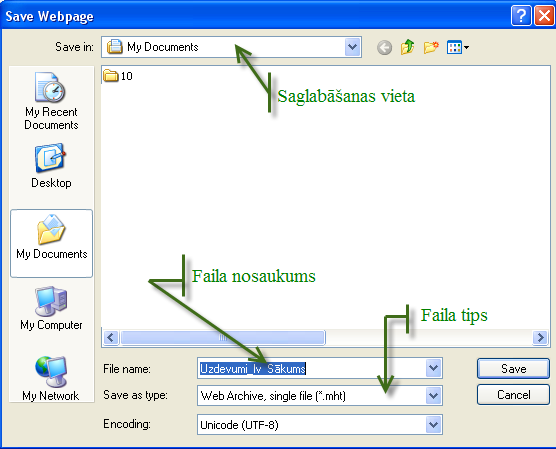Click the help question mark button

[521, 16]
